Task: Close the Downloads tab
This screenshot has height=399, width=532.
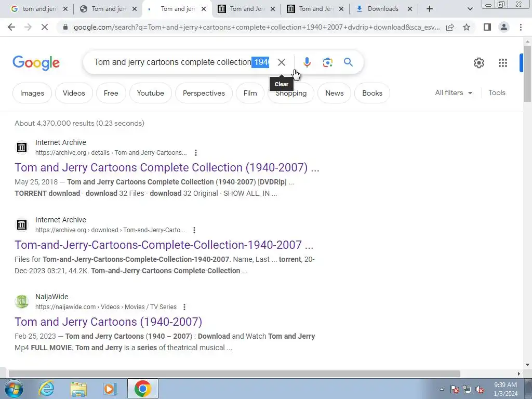Action: tap(410, 9)
